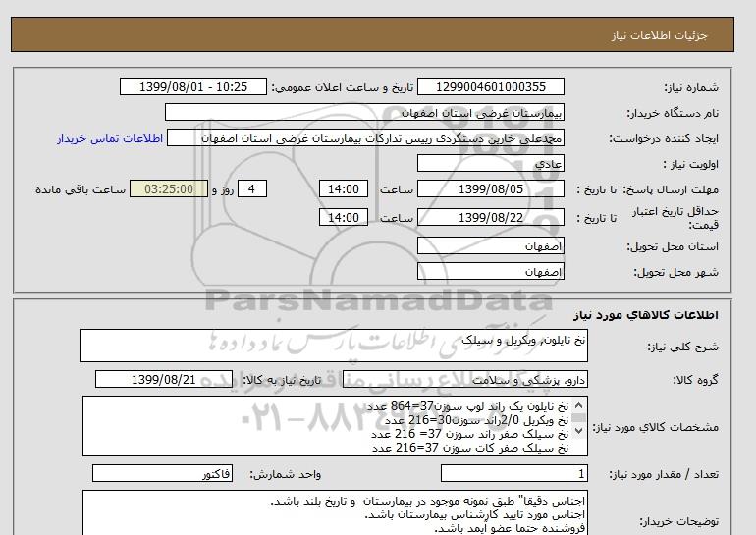The width and height of the screenshot is (756, 535).
Task: Click the label حداقل تاریخ اعتبار قیمت
Action: (x=675, y=218)
